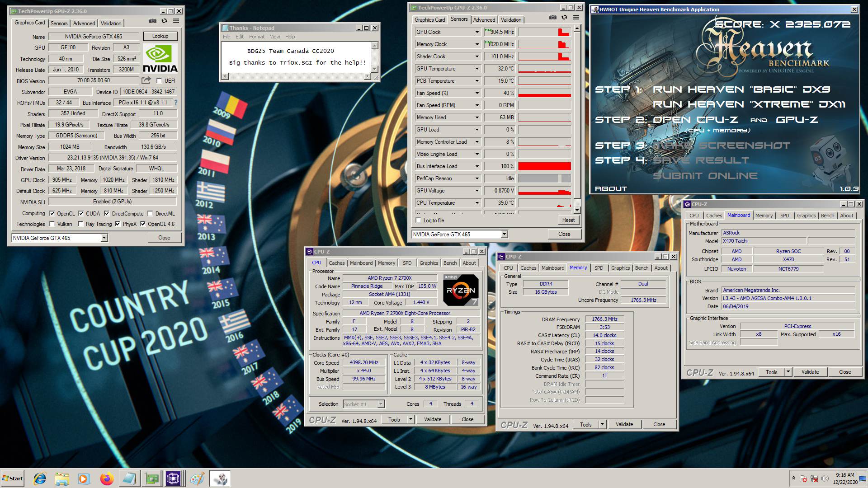Open Firefox from the taskbar
The image size is (868, 488).
click(107, 479)
